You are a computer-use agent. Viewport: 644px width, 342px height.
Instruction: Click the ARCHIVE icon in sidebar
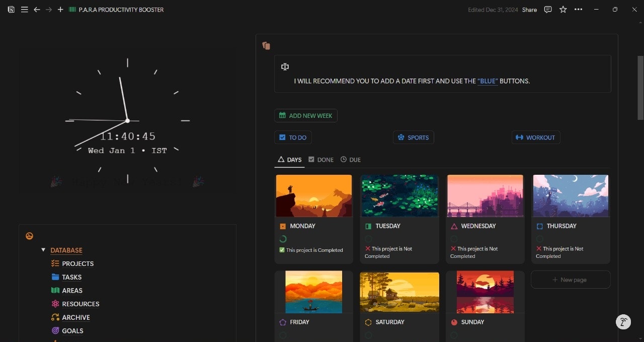point(54,317)
